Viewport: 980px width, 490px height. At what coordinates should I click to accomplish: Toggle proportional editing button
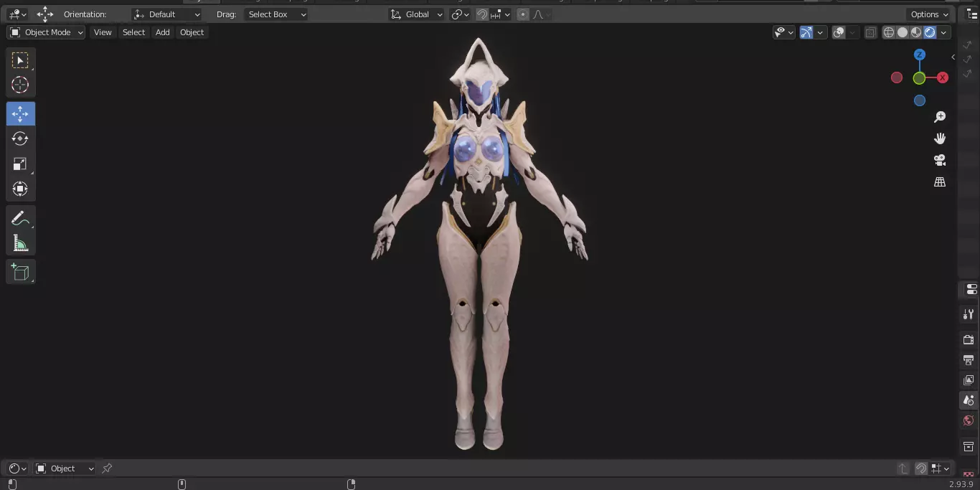coord(522,14)
